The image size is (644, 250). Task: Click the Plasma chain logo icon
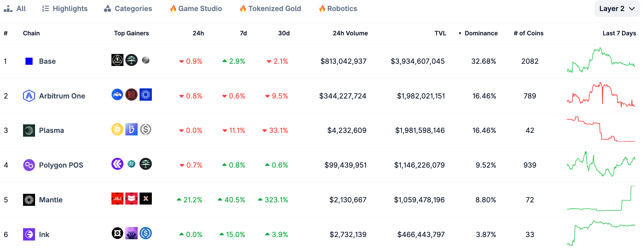point(29,130)
